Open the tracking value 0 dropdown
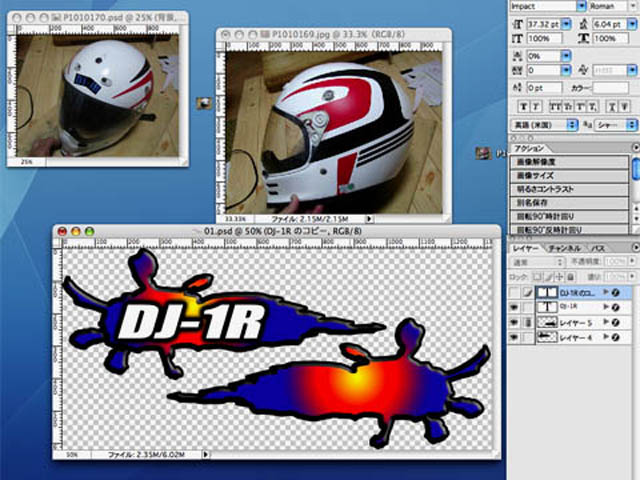This screenshot has width=640, height=480. [566, 71]
